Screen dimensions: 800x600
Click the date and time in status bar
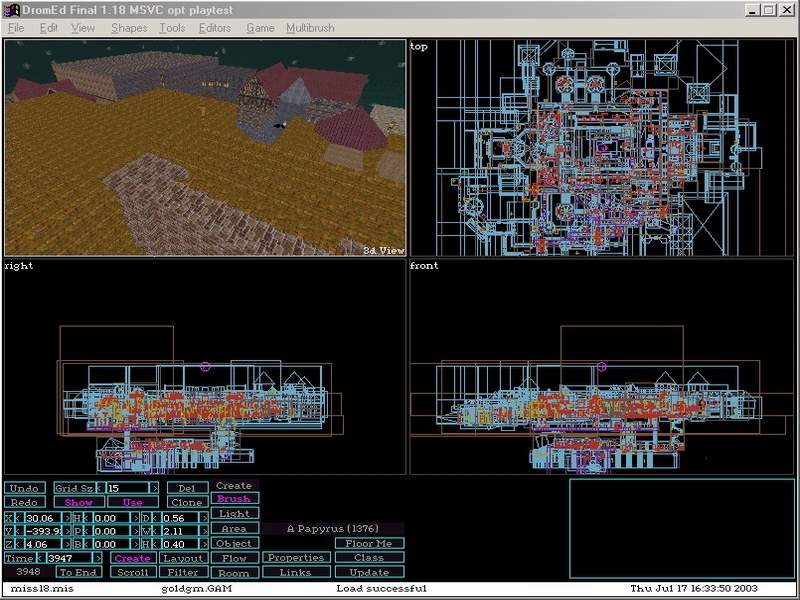[x=694, y=588]
